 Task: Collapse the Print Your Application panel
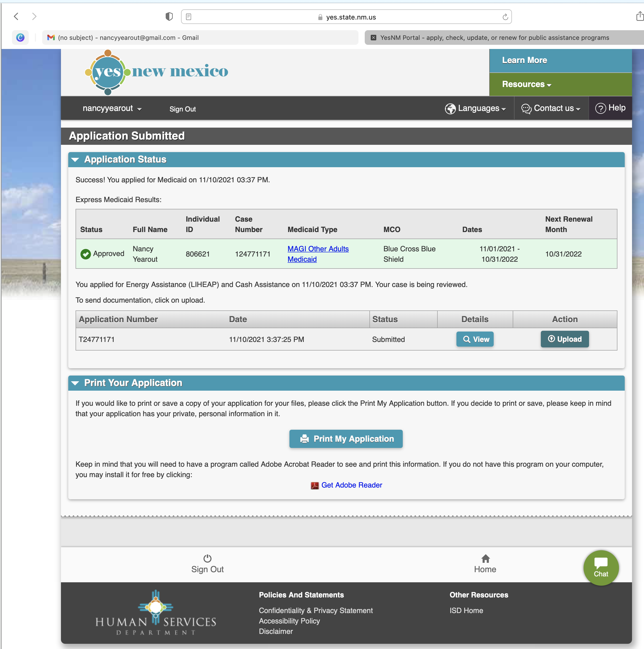pyautogui.click(x=75, y=383)
